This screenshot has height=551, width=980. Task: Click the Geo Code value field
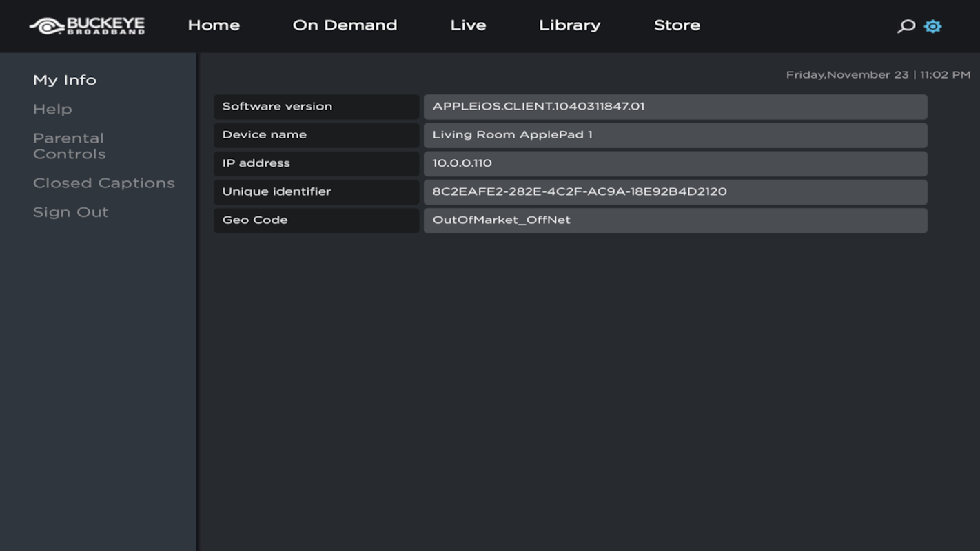[675, 220]
